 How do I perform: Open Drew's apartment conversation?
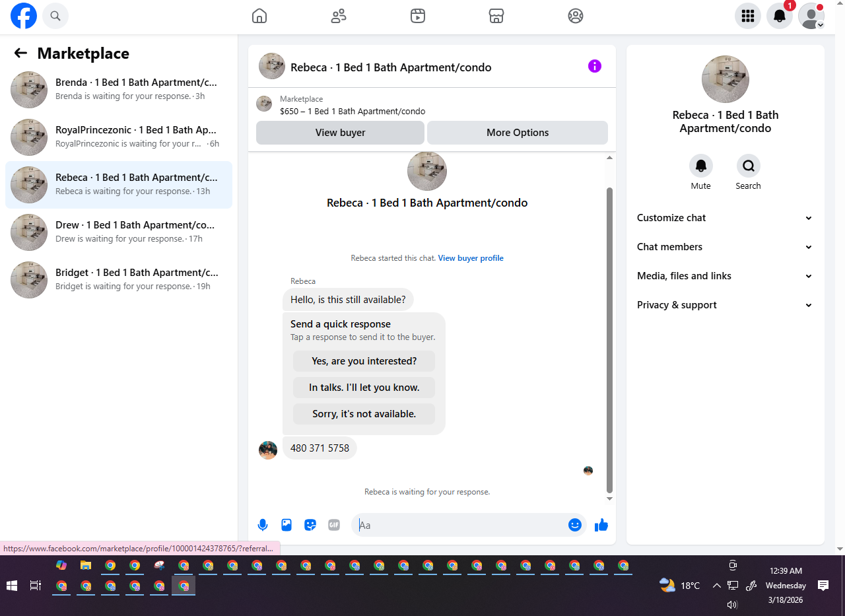point(119,232)
